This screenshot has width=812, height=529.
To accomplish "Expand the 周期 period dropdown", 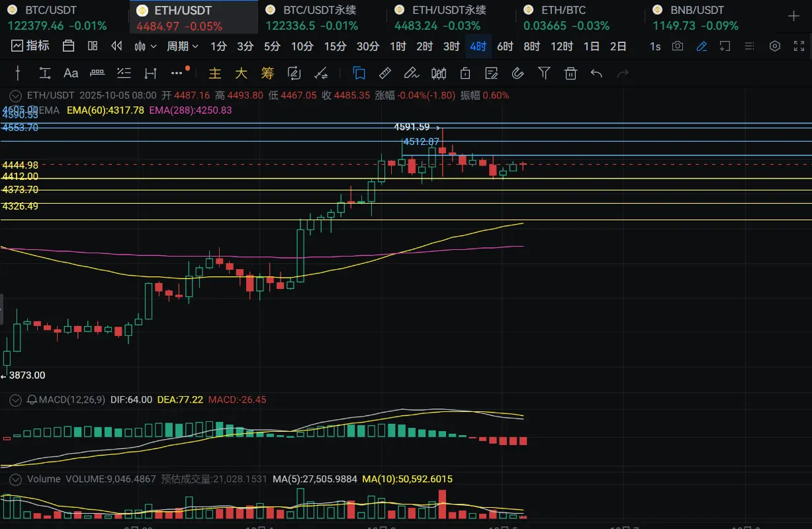I will [183, 46].
